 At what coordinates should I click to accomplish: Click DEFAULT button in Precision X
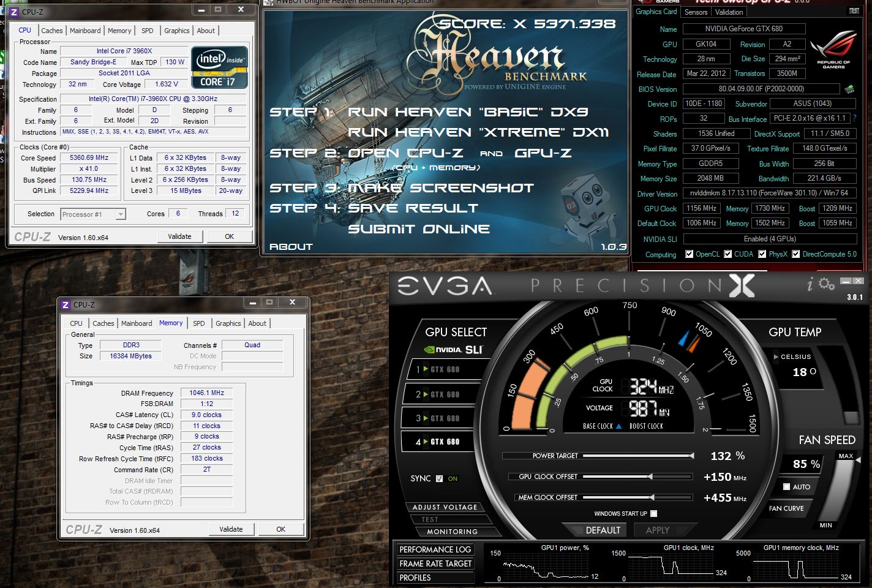[x=599, y=530]
